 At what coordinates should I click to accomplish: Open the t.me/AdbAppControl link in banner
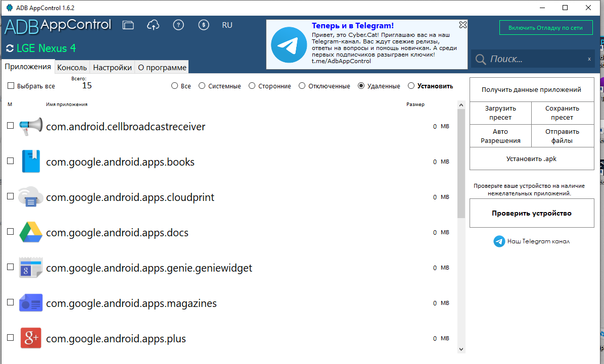click(341, 61)
